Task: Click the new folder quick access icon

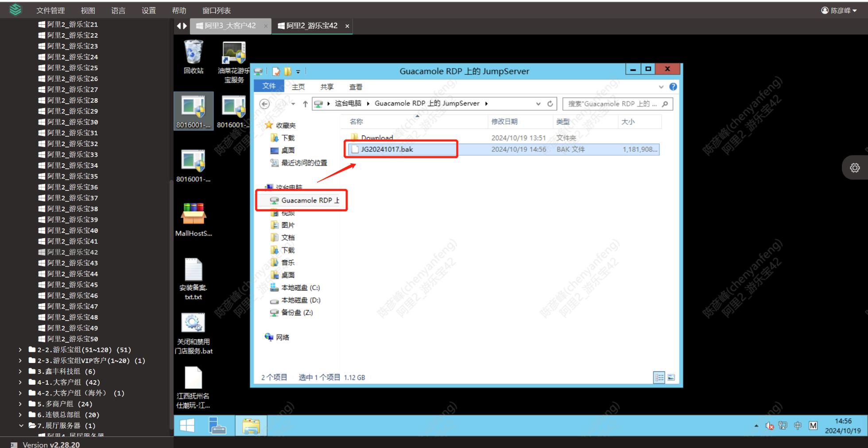Action: [x=288, y=71]
